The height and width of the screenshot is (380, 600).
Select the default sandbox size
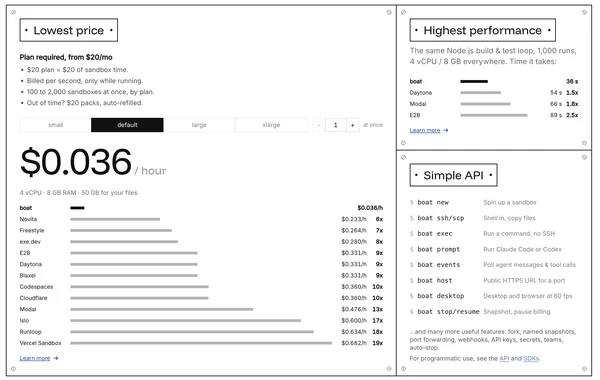click(x=127, y=125)
